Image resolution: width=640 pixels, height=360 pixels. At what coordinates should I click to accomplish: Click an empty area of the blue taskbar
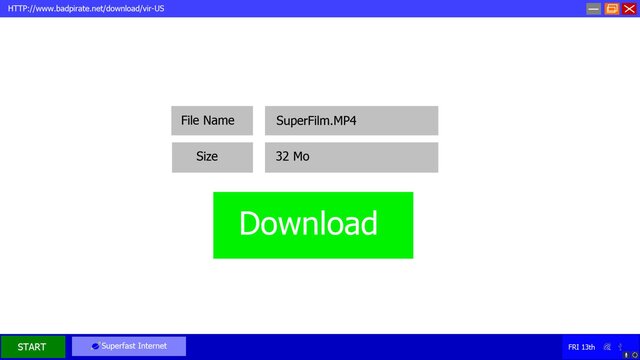pyautogui.click(x=367, y=347)
